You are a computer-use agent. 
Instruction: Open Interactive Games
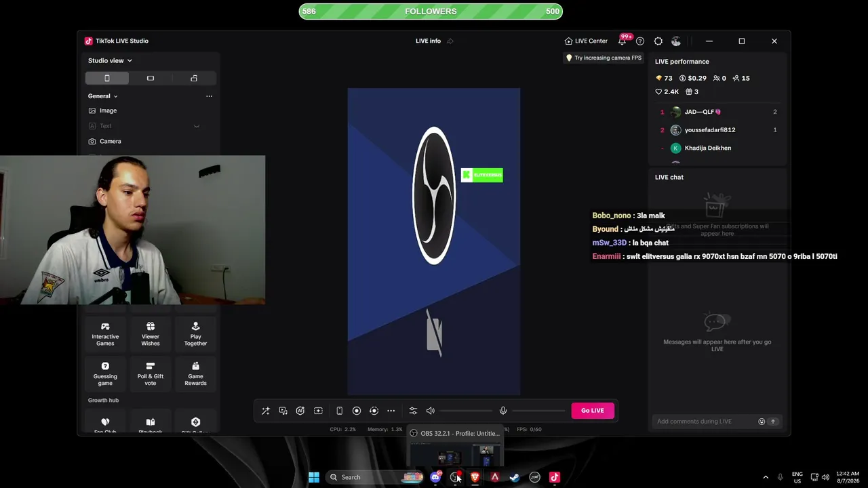click(x=105, y=334)
